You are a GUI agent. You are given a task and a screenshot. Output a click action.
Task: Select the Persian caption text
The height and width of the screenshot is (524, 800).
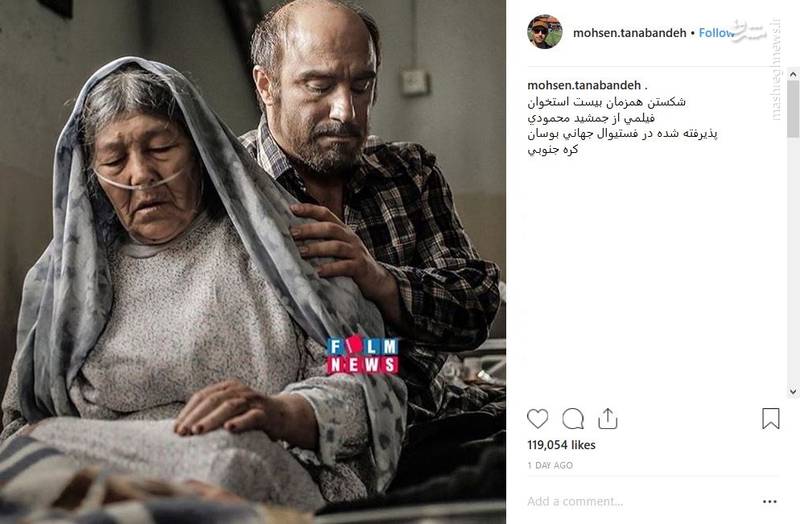[622, 126]
